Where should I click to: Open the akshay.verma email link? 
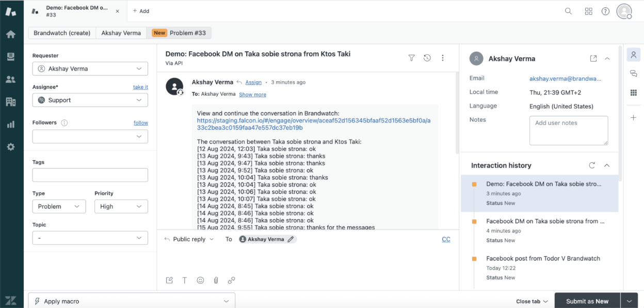coord(566,79)
